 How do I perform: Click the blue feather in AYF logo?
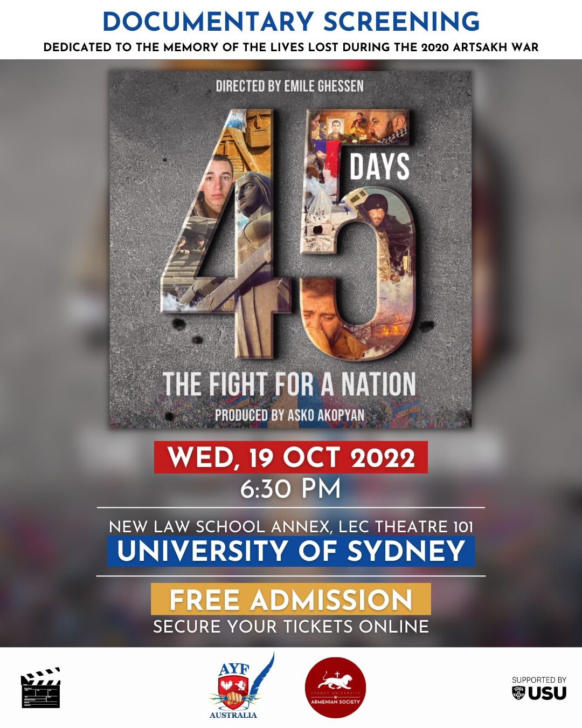(265, 674)
